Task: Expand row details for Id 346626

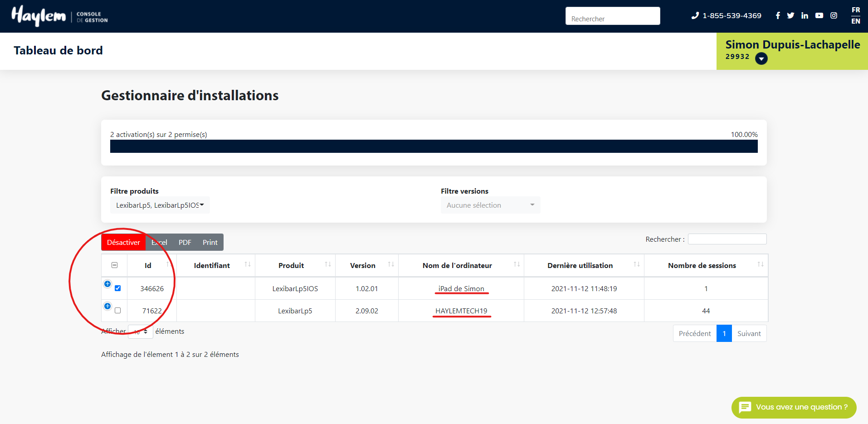Action: 107,284
